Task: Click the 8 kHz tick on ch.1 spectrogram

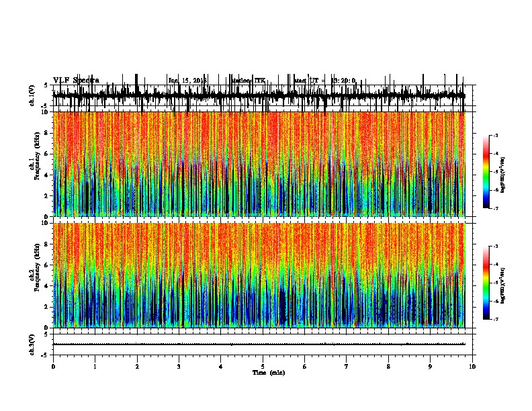Action: click(x=46, y=133)
